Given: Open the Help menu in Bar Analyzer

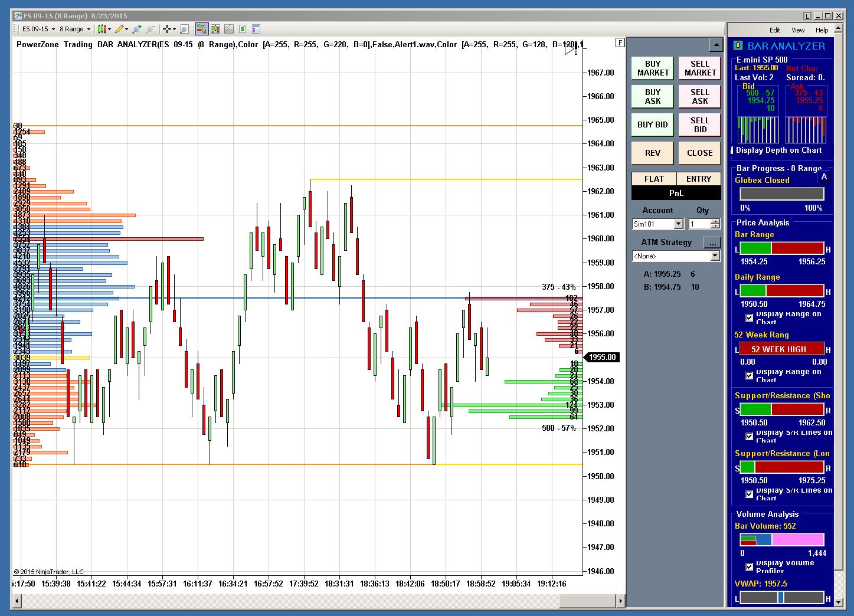Looking at the screenshot, I should (x=822, y=30).
